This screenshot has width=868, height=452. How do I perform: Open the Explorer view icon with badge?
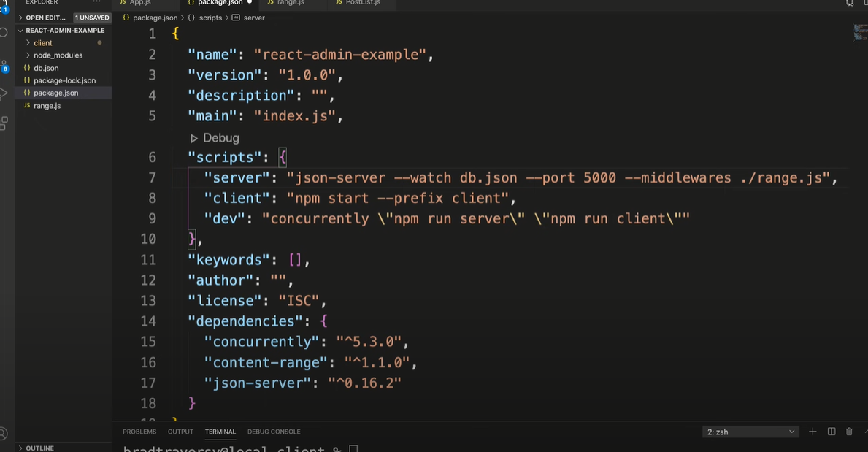4,7
